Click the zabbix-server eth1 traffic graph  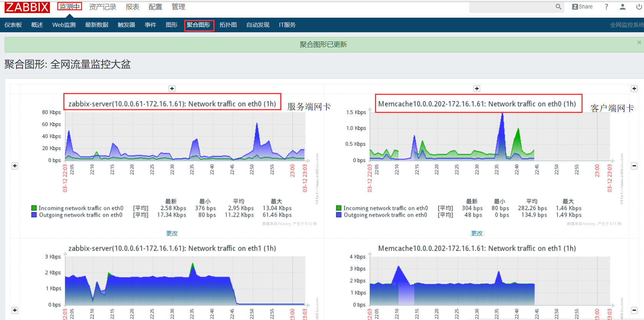coord(185,281)
